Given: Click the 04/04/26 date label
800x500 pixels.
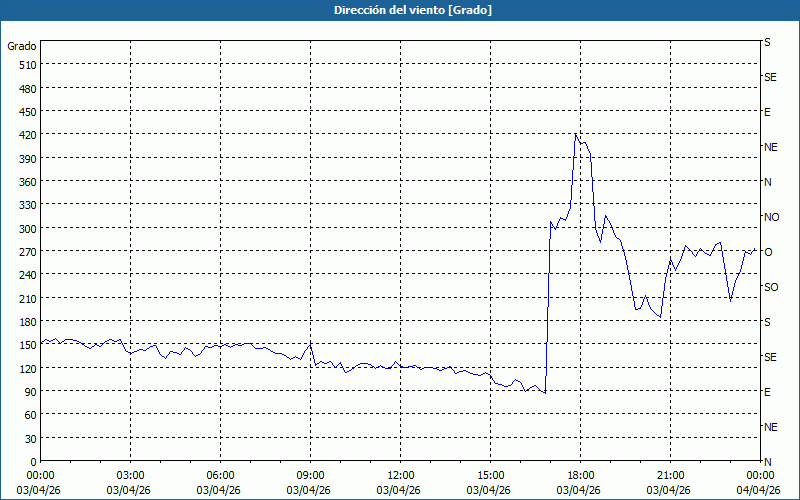Looking at the screenshot, I should pyautogui.click(x=759, y=489).
